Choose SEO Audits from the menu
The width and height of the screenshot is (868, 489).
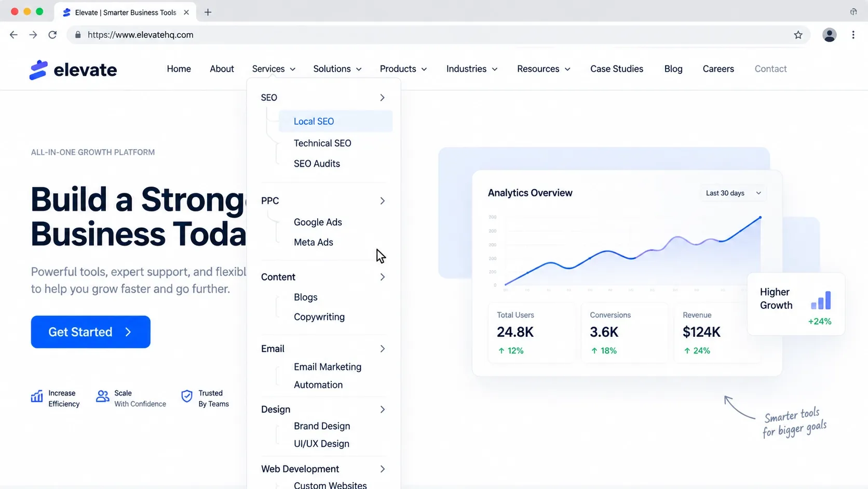click(317, 163)
